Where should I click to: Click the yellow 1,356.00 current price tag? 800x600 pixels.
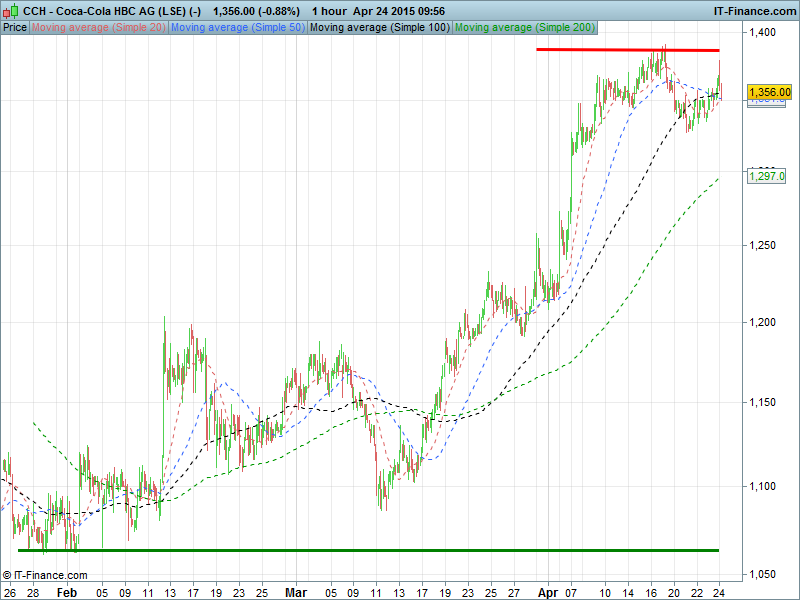pyautogui.click(x=770, y=92)
